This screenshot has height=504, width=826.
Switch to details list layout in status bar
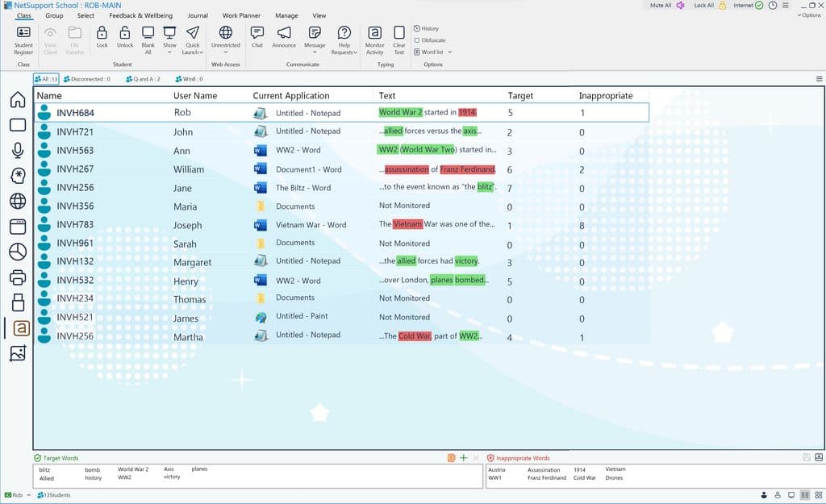pos(805,495)
